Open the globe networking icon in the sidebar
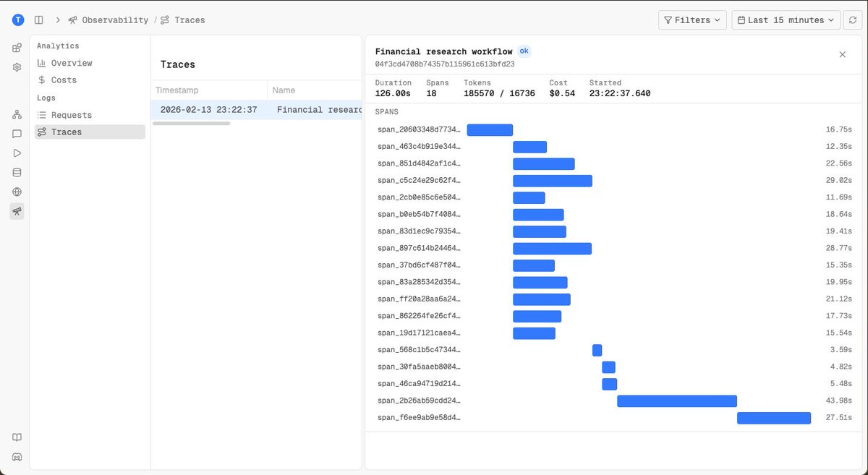Image resolution: width=868 pixels, height=475 pixels. pyautogui.click(x=17, y=192)
